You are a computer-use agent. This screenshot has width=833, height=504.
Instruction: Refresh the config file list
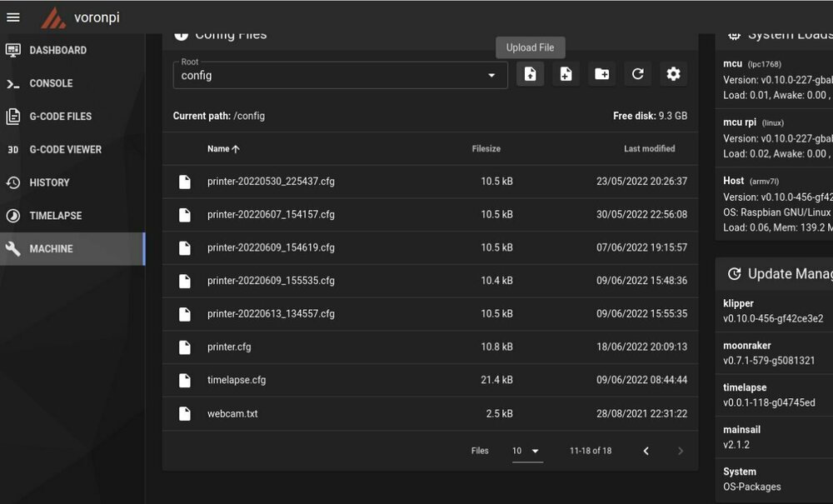tap(637, 74)
